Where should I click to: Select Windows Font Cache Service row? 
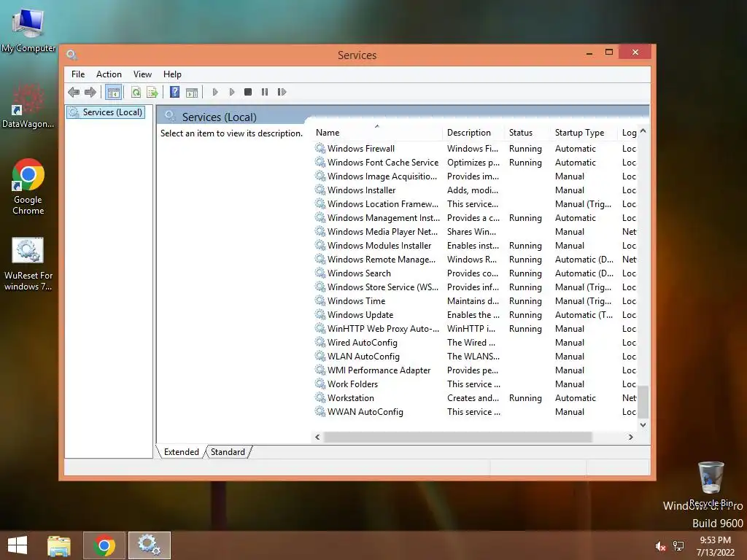click(x=475, y=163)
